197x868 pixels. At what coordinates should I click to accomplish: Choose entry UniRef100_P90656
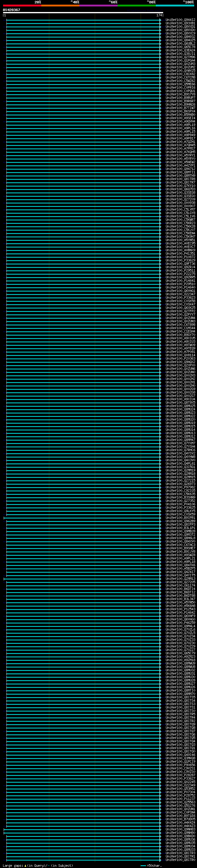click(180, 765)
